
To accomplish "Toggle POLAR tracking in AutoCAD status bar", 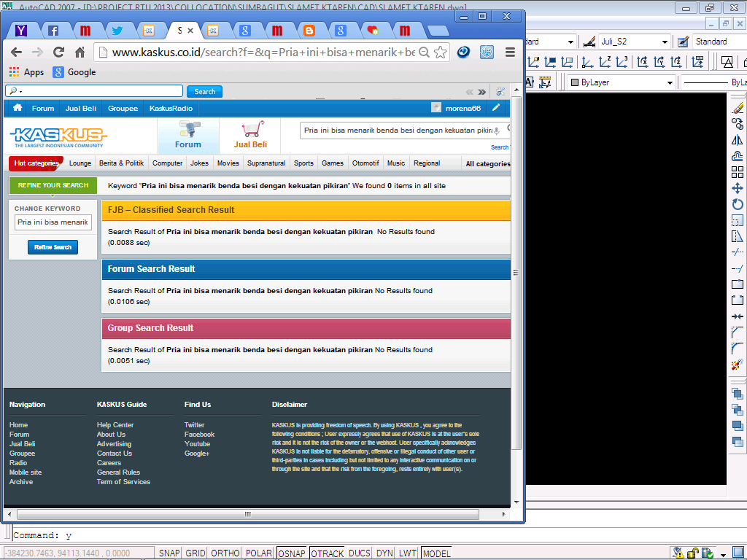I will click(259, 553).
